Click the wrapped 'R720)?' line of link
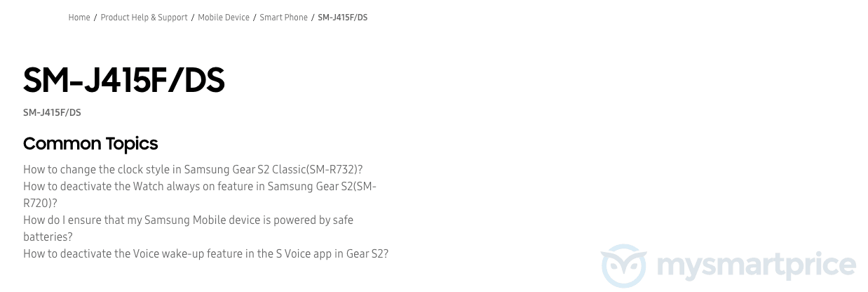 coord(40,203)
